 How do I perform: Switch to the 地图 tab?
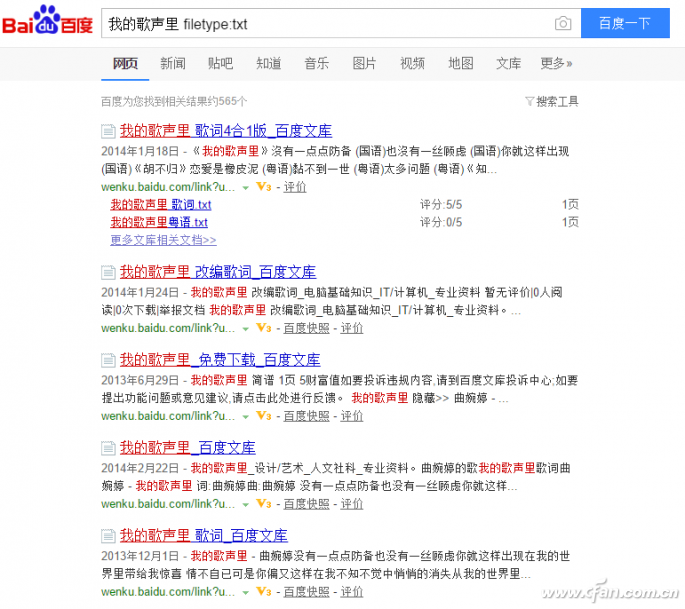[461, 64]
